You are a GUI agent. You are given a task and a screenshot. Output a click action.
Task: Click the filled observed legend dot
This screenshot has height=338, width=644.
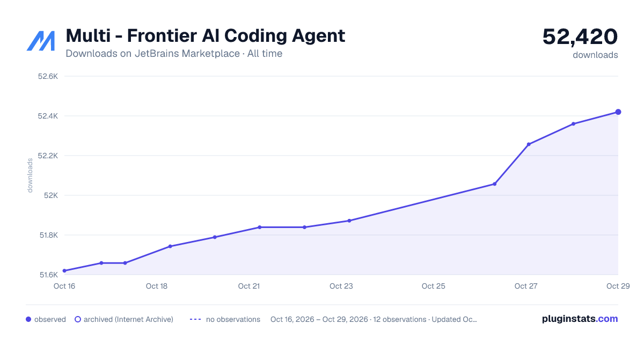coord(28,319)
